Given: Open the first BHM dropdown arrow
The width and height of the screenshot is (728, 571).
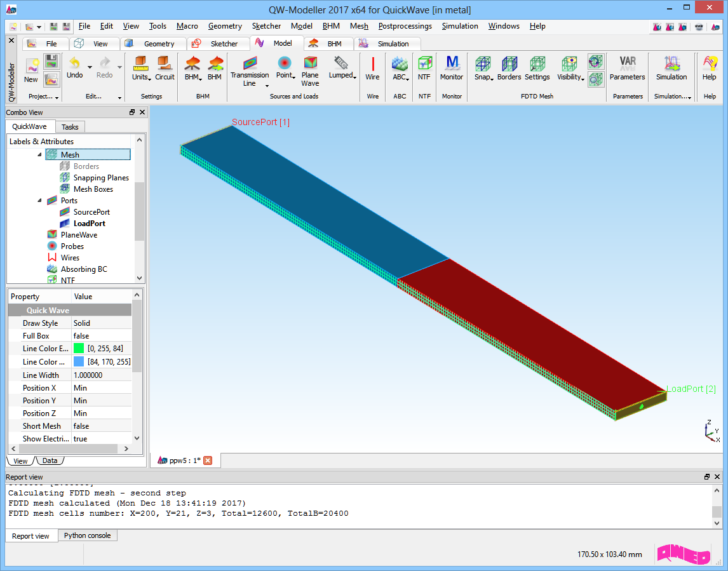Looking at the screenshot, I should 200,79.
